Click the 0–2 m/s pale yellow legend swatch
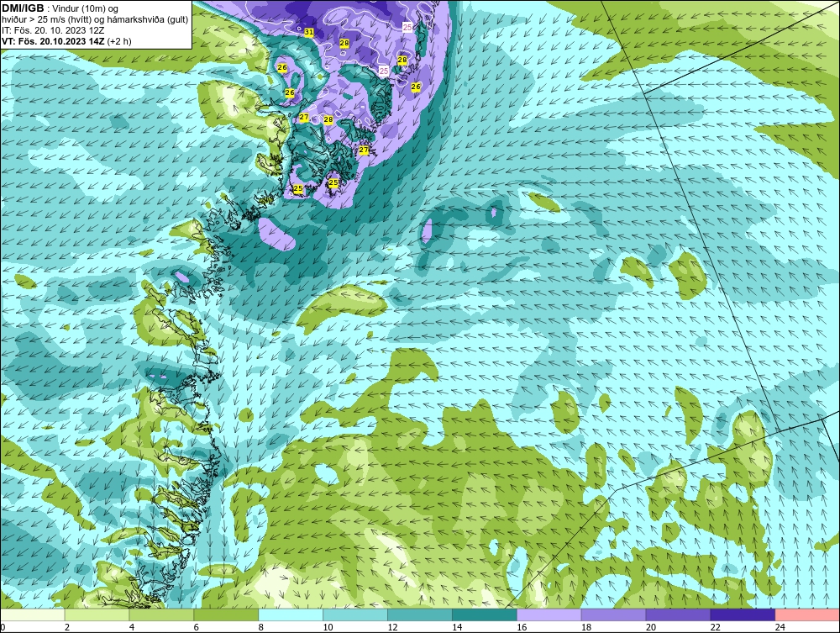 (33, 615)
